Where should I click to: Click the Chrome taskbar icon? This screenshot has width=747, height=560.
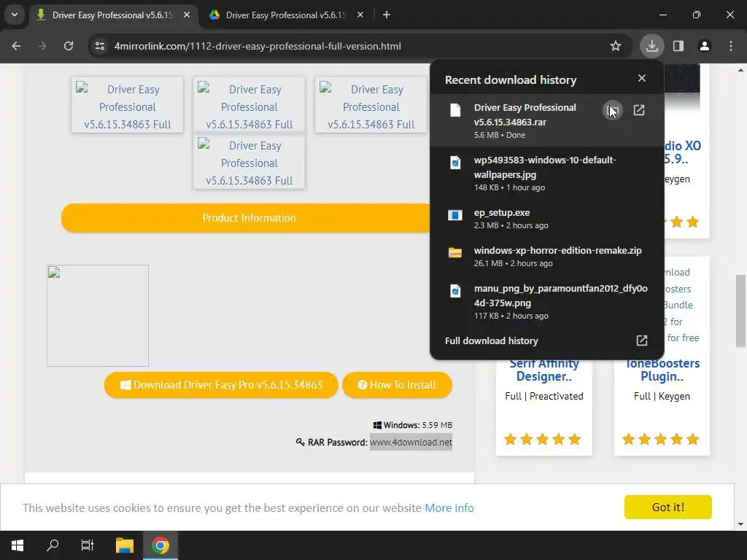click(x=160, y=545)
